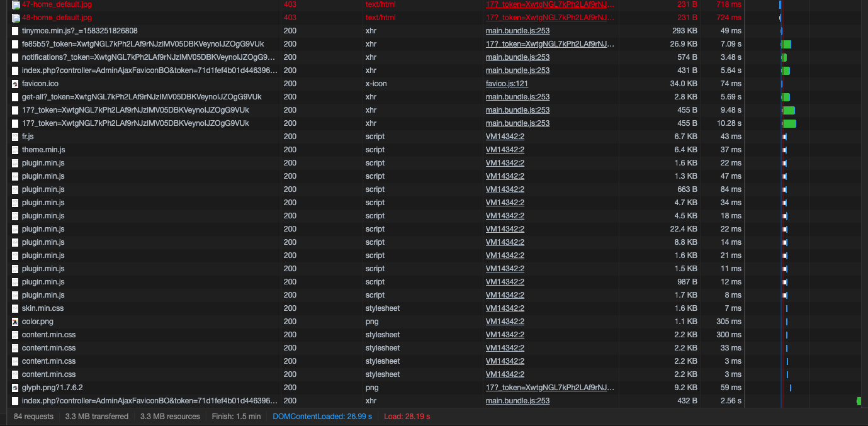Select the 17?_token request taking 9.48 s
This screenshot has width=868, height=426.
coord(434,110)
